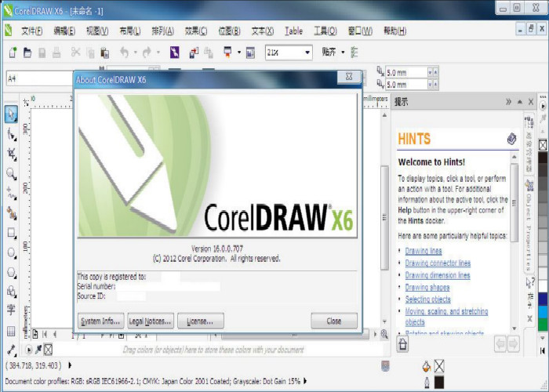Select the dimension line tool

click(x=11, y=350)
